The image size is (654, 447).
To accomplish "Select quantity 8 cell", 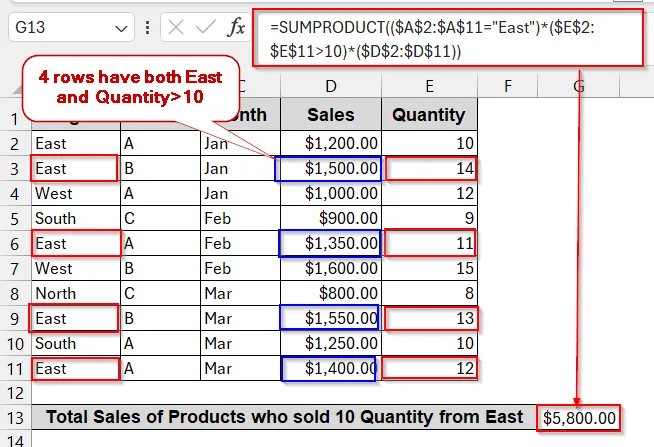I will pyautogui.click(x=429, y=294).
